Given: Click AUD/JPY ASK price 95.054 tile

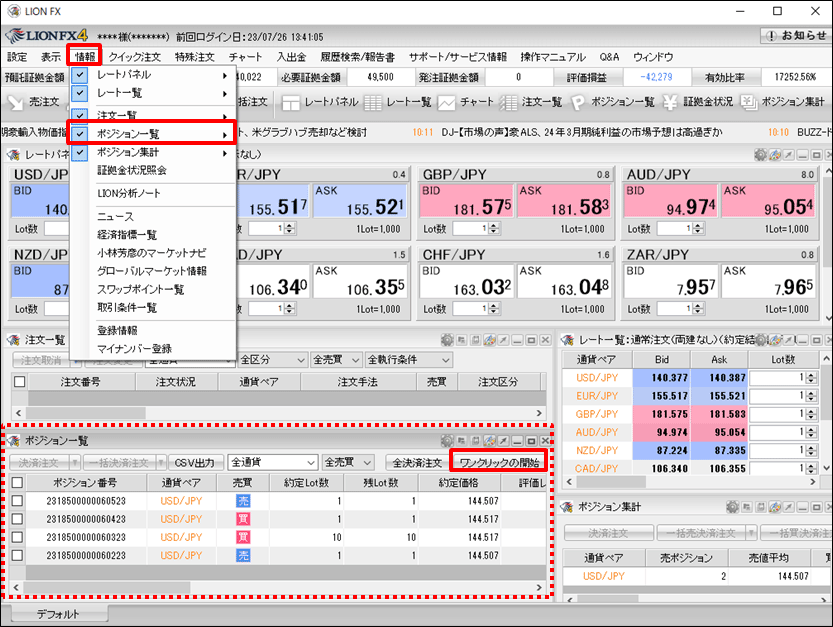Looking at the screenshot, I should click(x=768, y=201).
